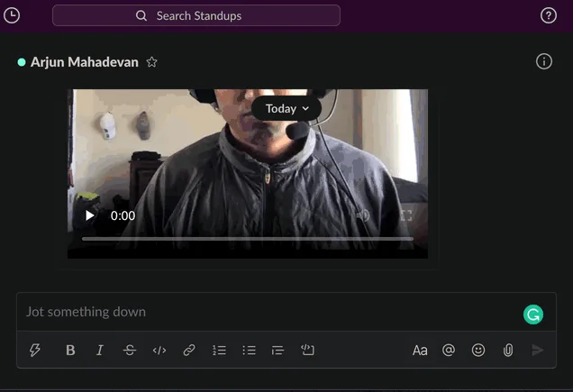Start an ordered list
The image size is (573, 392).
[219, 350]
